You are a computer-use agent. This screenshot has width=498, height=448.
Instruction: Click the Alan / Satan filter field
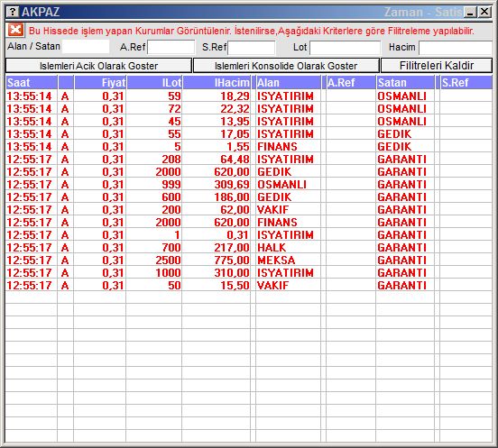point(86,47)
